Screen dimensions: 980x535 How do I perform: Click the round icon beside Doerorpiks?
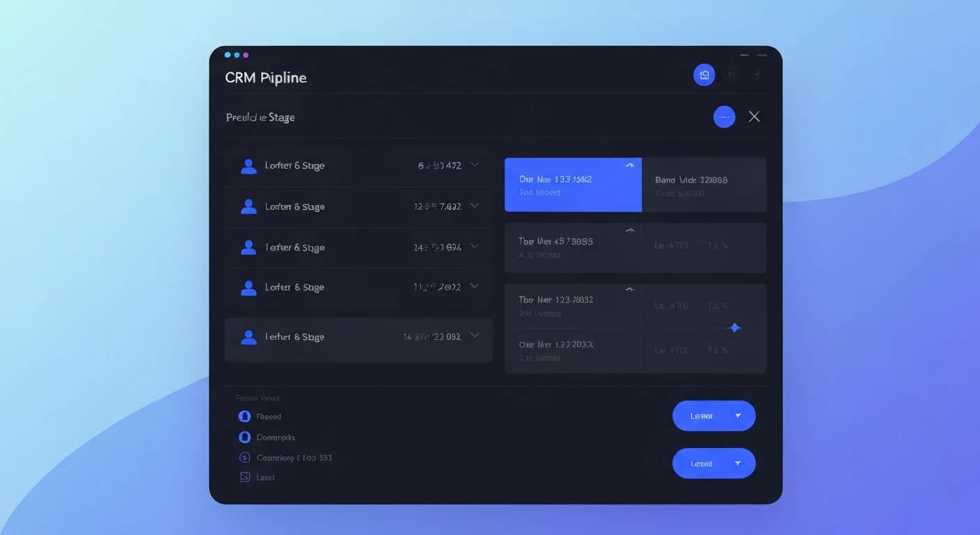point(244,437)
